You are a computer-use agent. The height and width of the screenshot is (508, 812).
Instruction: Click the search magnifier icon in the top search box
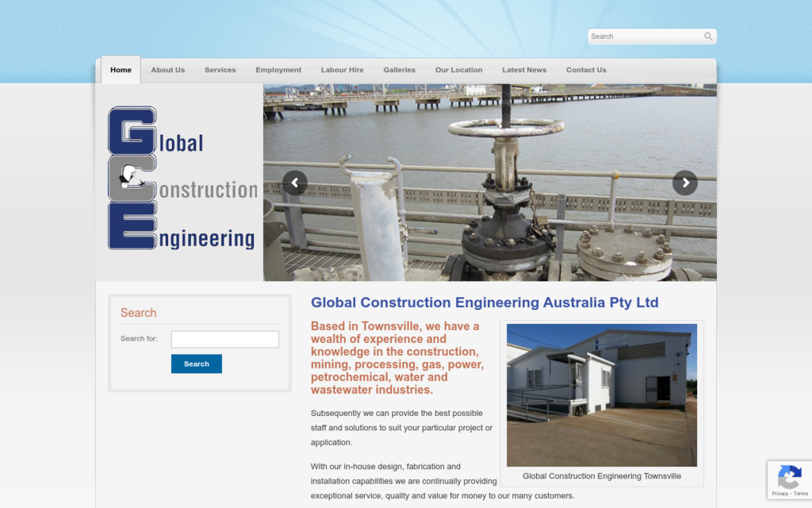(x=707, y=36)
